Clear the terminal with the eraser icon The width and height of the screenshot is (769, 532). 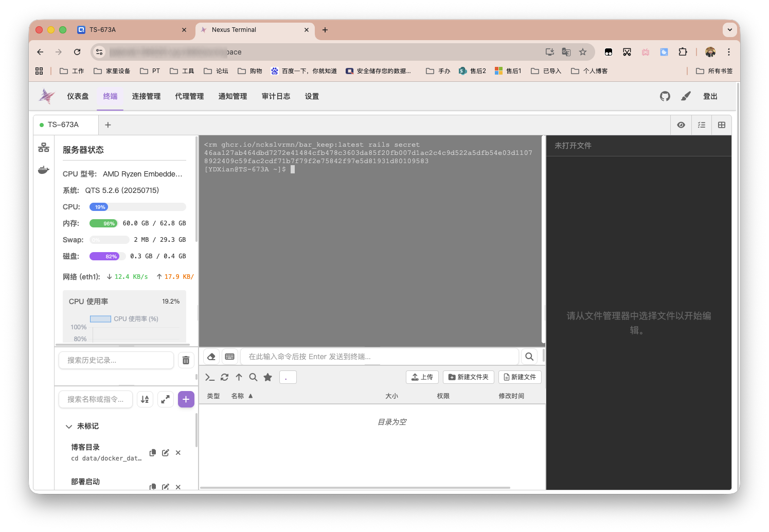click(x=211, y=356)
